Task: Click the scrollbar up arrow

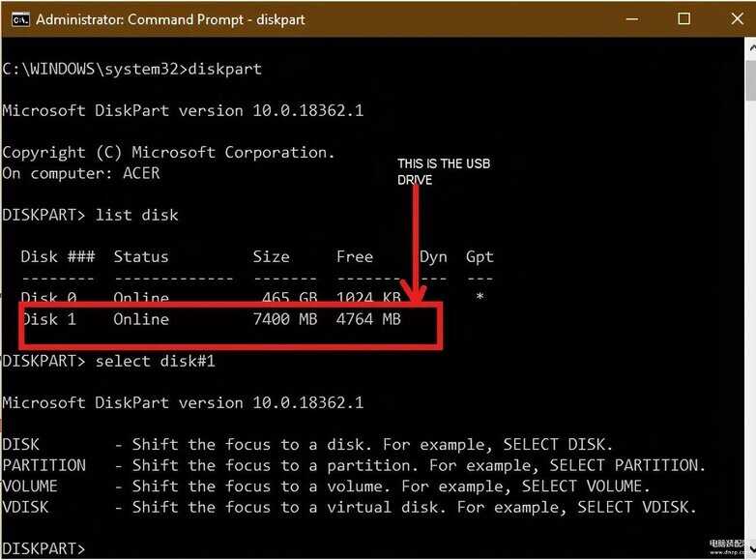Action: click(x=751, y=47)
